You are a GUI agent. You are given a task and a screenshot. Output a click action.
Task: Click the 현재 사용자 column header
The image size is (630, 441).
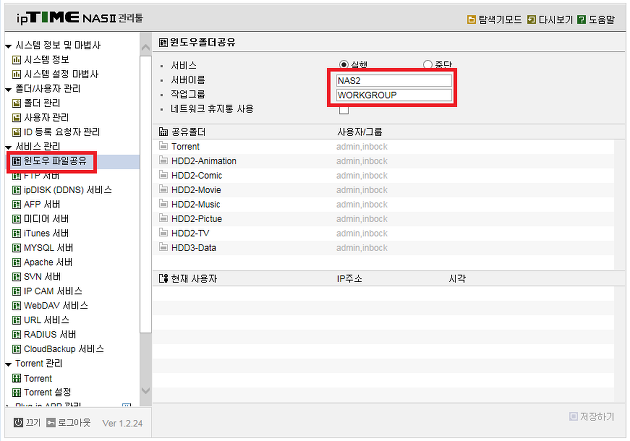[x=194, y=278]
